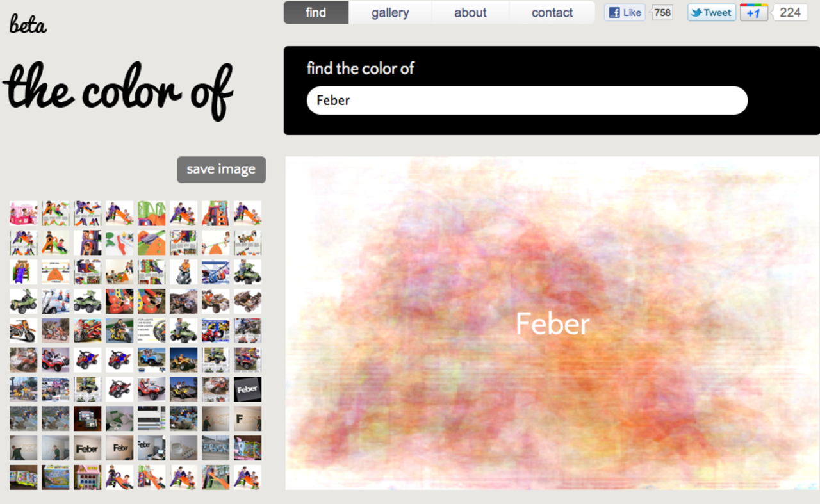Open the contact tab
The image size is (820, 504).
552,13
